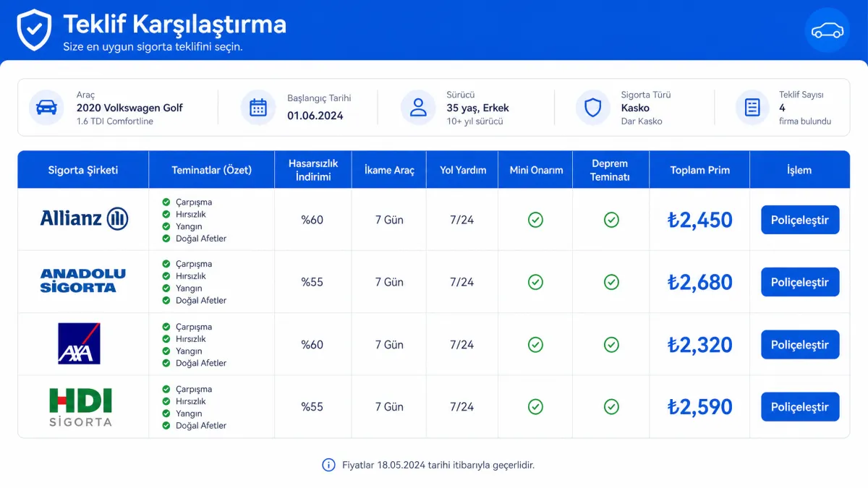Screen dimensions: 868x488
Task: Click the Fiyatlar 18.05.2024 validity note
Action: 438,465
